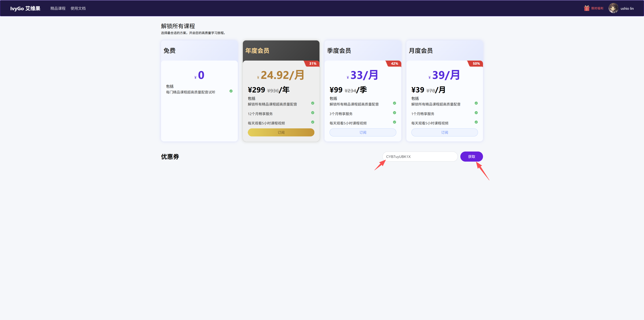Click the 订阅 button on 季度会员

pyautogui.click(x=363, y=132)
